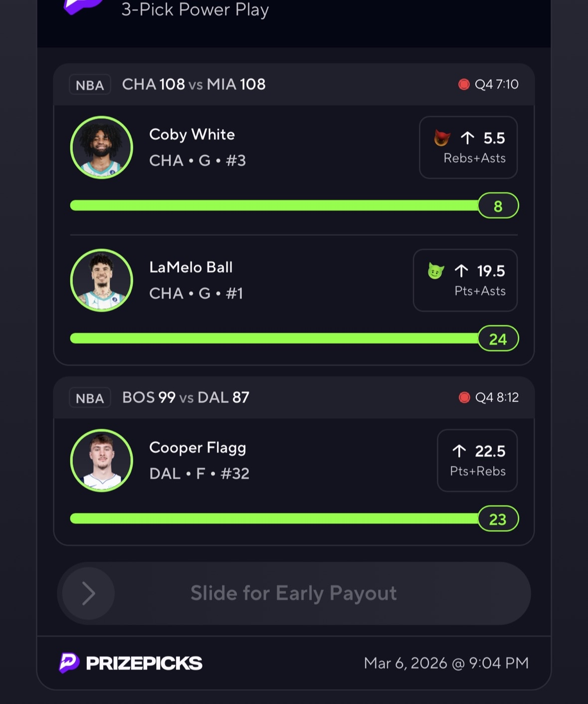
Task: Click the up arrow next to 5.5 Rebs+Asts
Action: 467,138
